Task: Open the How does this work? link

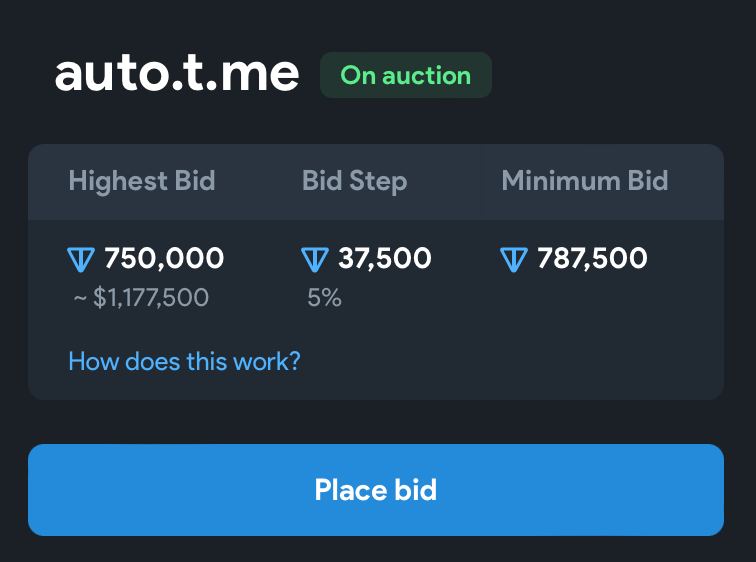Action: pos(184,361)
